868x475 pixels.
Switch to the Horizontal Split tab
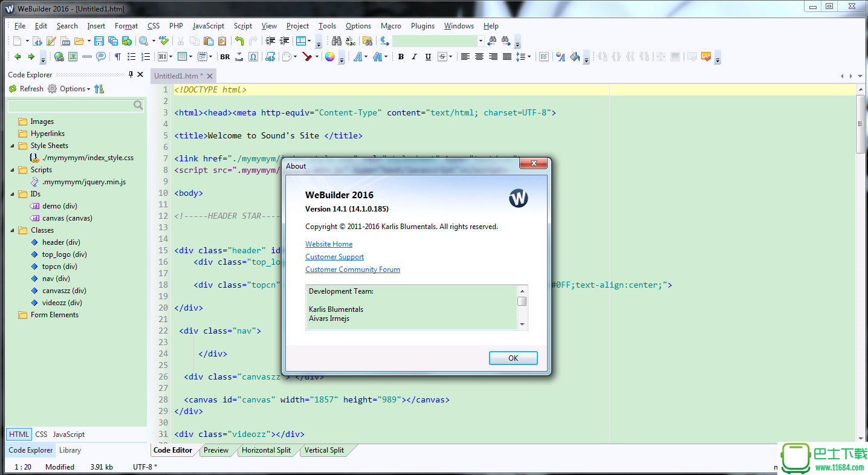(x=266, y=450)
